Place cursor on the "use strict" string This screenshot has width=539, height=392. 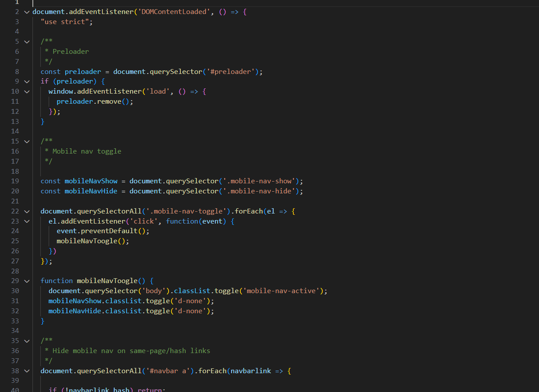click(67, 21)
